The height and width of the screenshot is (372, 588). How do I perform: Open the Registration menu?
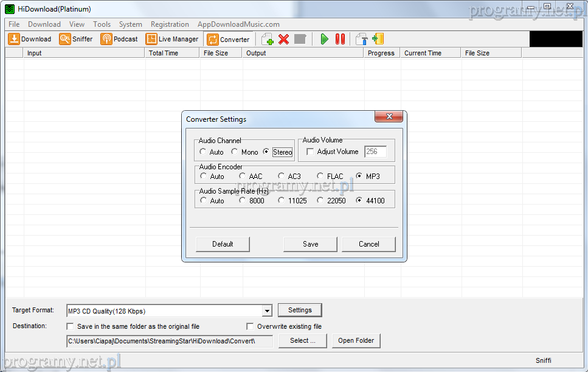tap(170, 24)
